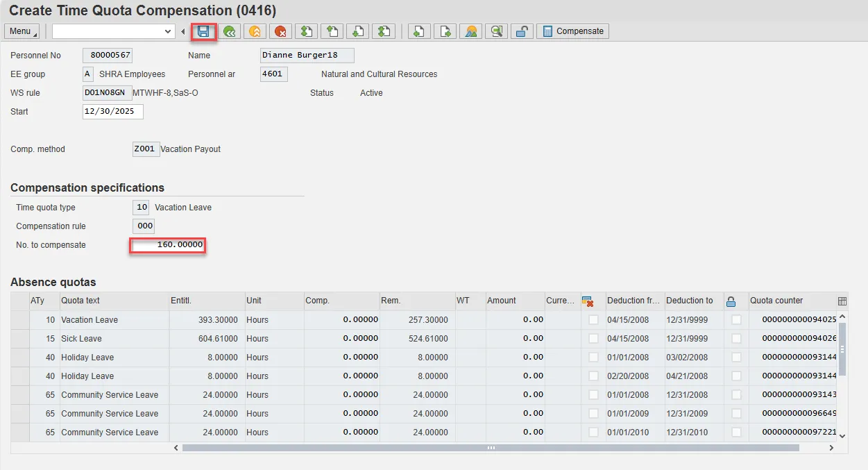Click the Quota text column header

pos(80,301)
